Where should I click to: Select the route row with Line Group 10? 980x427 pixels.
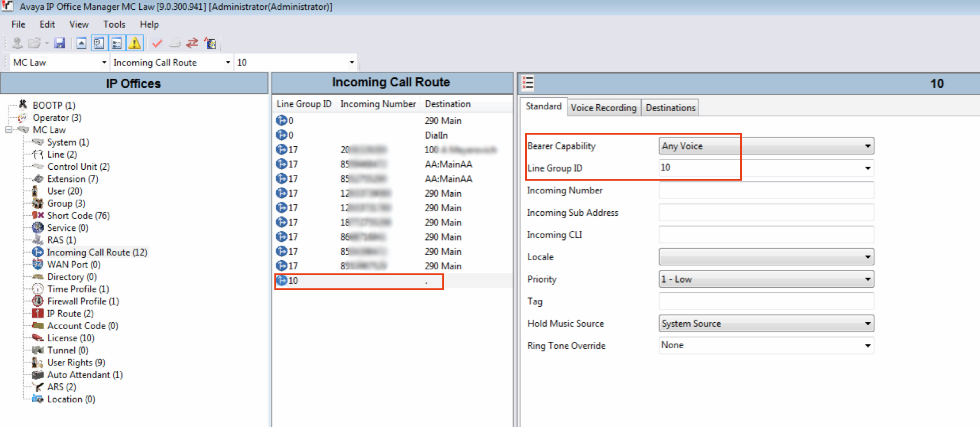tap(393, 281)
